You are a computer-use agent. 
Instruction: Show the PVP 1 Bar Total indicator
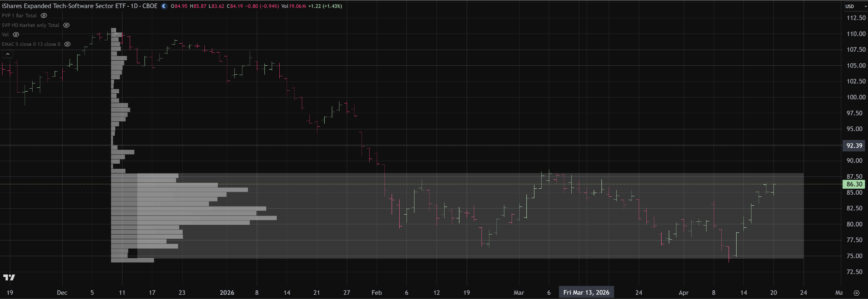pos(44,16)
